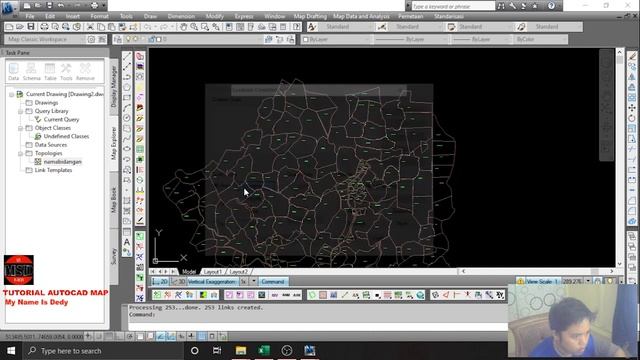The height and width of the screenshot is (360, 640).
Task: Collapse the Topologies tree node
Action: 20,153
